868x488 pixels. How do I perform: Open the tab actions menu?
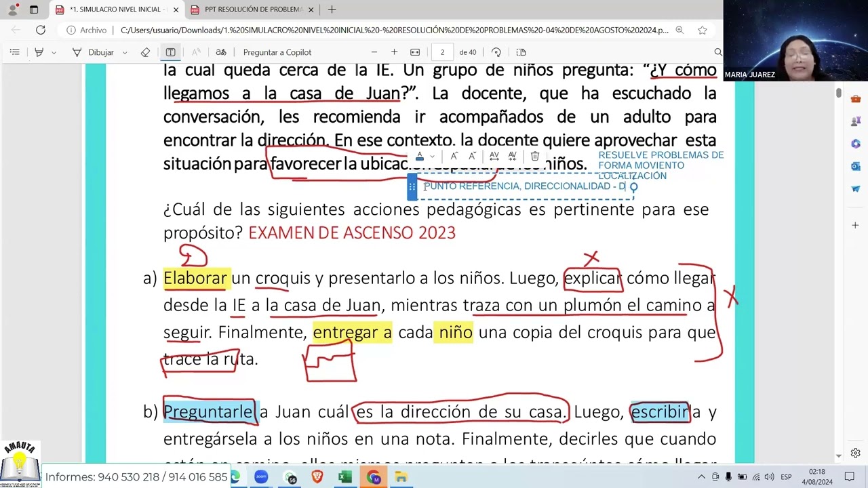pyautogui.click(x=34, y=9)
